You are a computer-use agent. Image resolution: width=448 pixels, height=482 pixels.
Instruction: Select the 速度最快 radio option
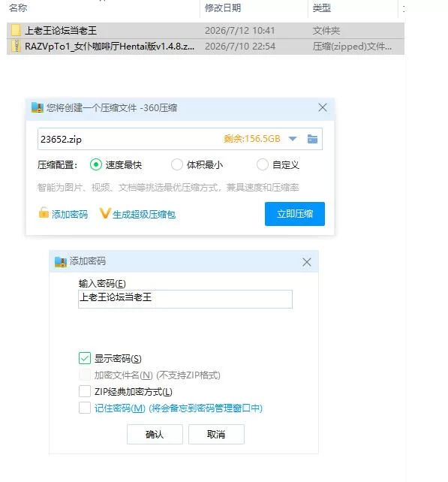pos(96,164)
